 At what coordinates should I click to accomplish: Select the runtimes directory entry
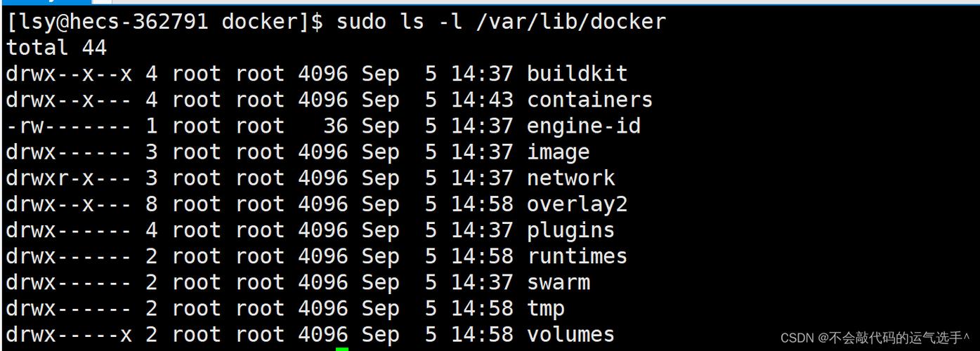(577, 256)
